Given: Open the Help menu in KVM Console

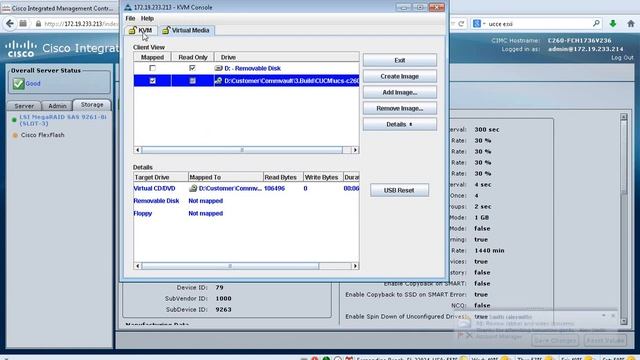Looking at the screenshot, I should pyautogui.click(x=147, y=18).
